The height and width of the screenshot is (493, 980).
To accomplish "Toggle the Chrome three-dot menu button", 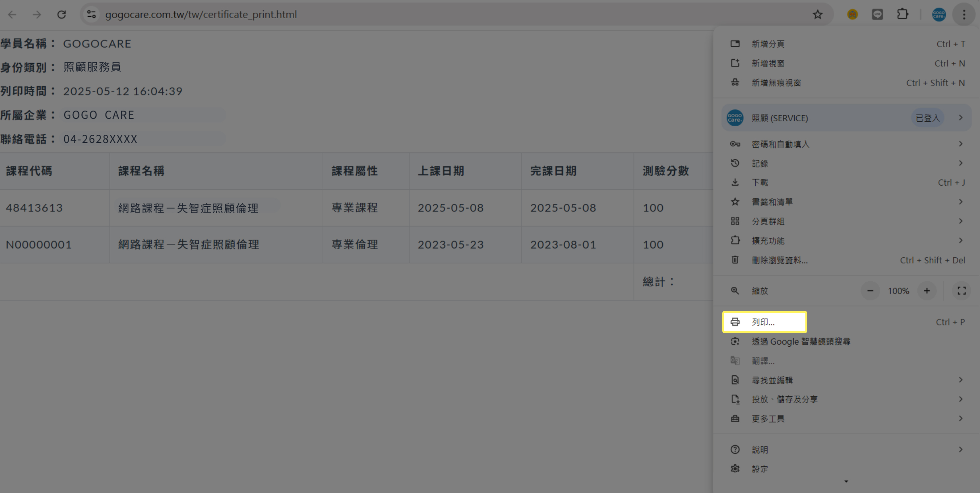I will tap(964, 15).
